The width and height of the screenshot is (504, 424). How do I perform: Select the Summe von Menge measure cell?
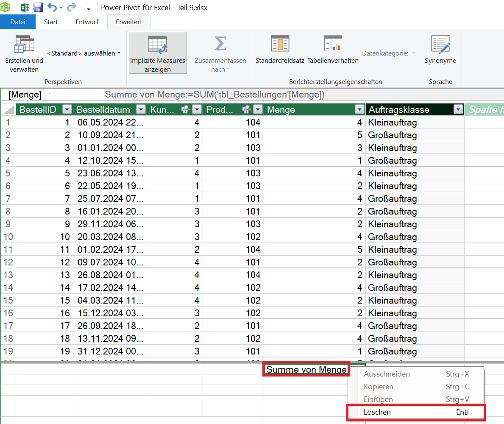(x=306, y=369)
